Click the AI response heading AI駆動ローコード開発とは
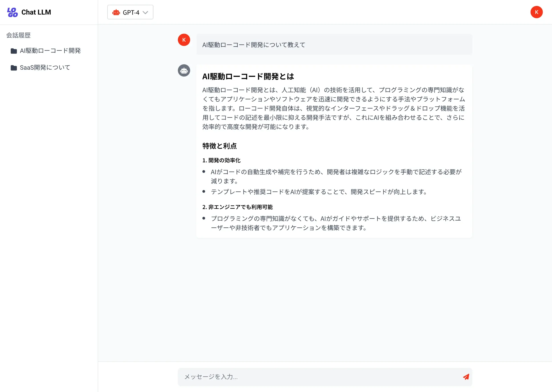552x392 pixels. coord(248,76)
